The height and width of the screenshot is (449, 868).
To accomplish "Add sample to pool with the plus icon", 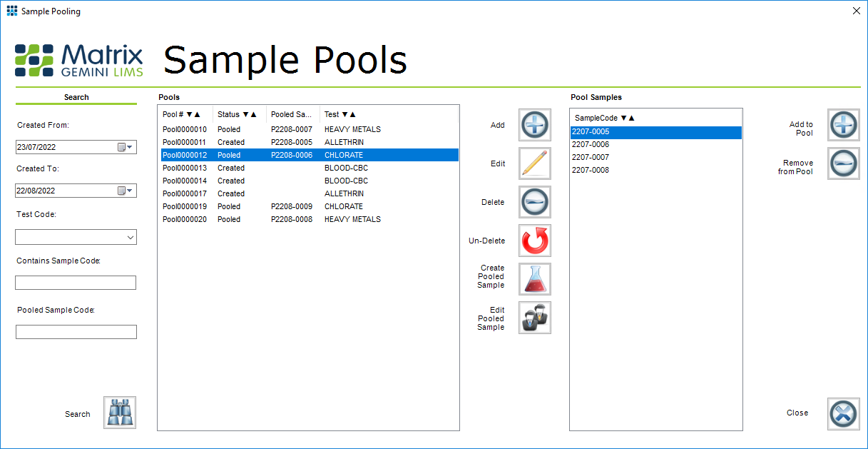I will (844, 125).
